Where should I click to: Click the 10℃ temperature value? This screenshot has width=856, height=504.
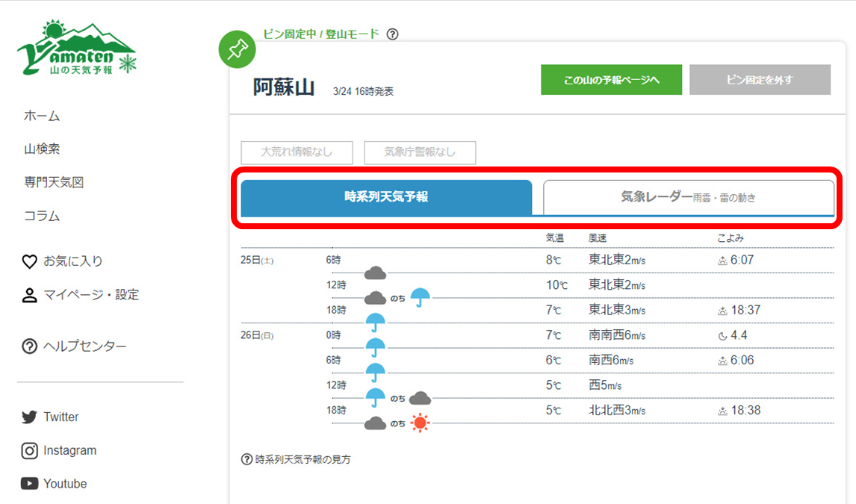click(556, 285)
